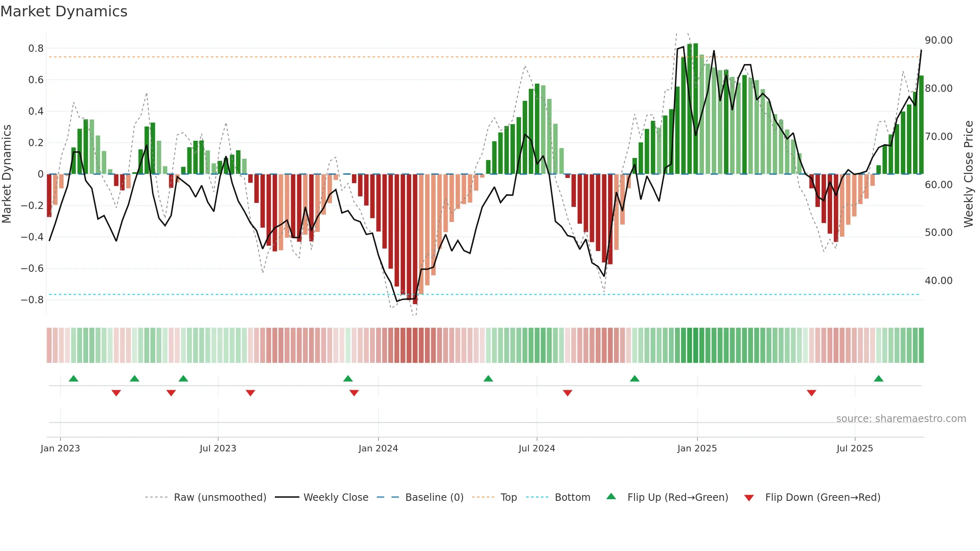The image size is (980, 551).
Task: Toggle the Flip Up (Red→Green) legend entry
Action: tap(667, 497)
